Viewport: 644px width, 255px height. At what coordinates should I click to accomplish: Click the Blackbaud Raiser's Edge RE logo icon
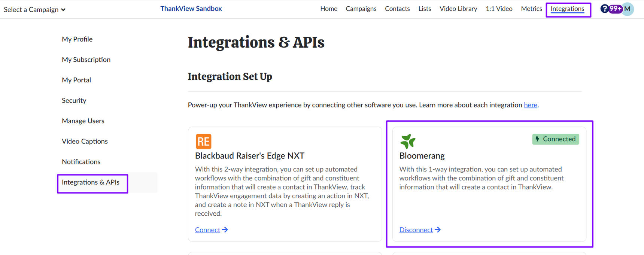[x=203, y=141]
